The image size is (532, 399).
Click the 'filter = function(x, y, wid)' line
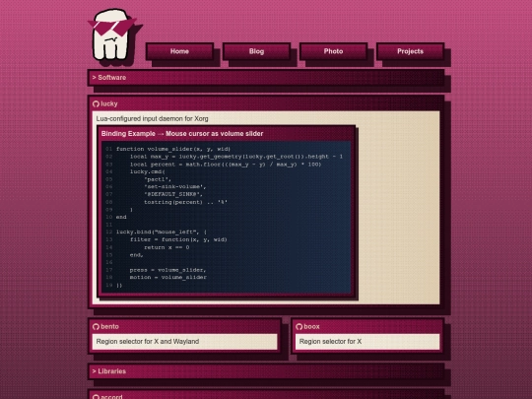pyautogui.click(x=178, y=239)
